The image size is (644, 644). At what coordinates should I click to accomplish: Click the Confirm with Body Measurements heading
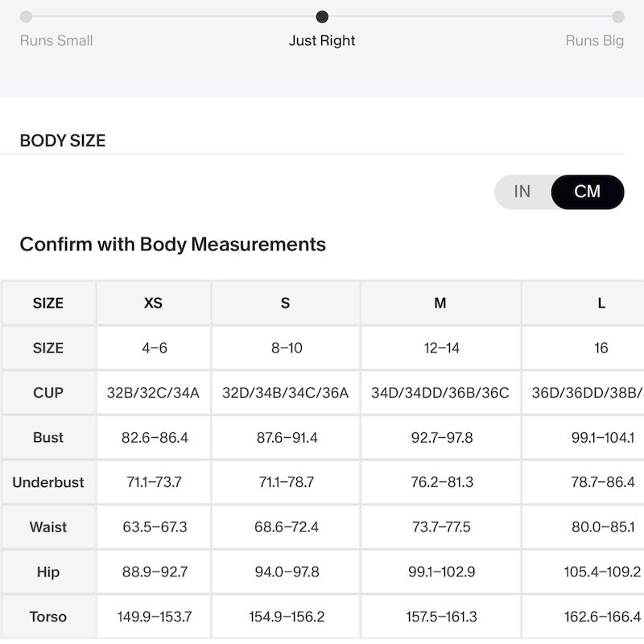coord(173,245)
